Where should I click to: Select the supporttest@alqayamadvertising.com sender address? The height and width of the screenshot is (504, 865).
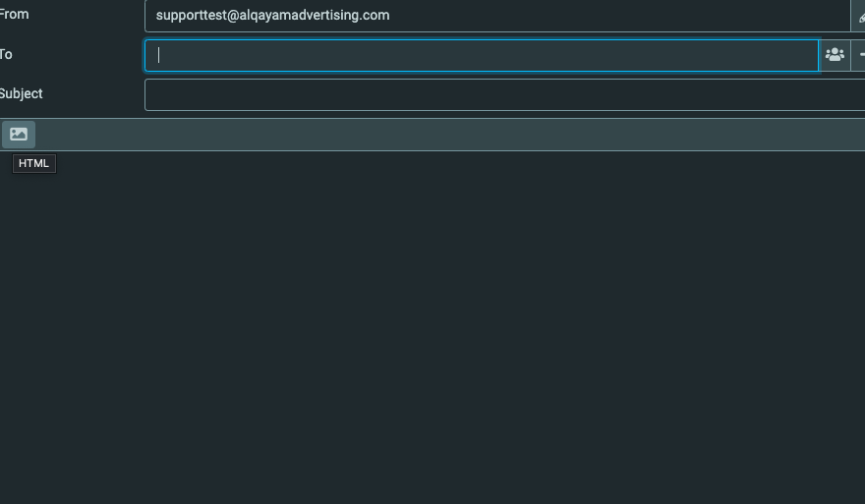(272, 16)
